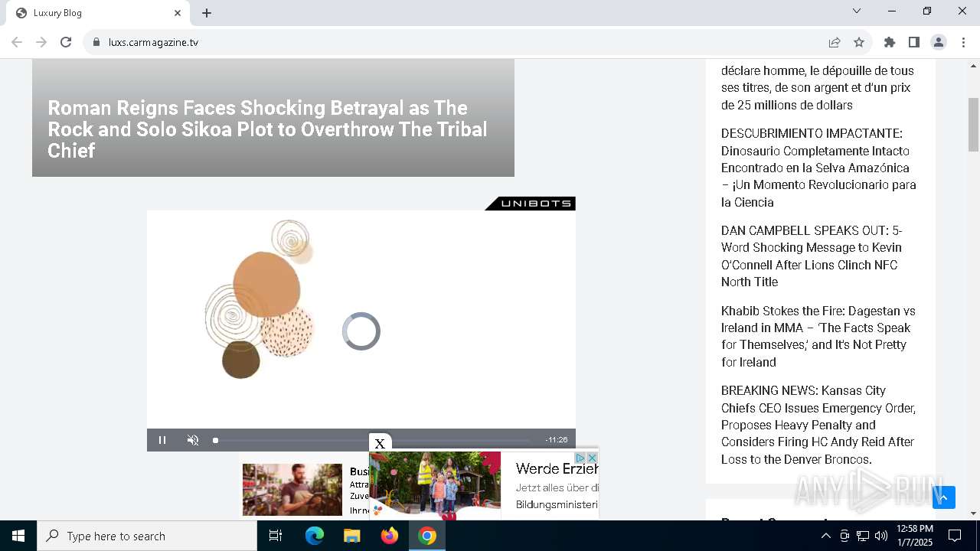Open the Kansas City Chiefs CEO breaking news
This screenshot has height=551, width=980.
818,425
